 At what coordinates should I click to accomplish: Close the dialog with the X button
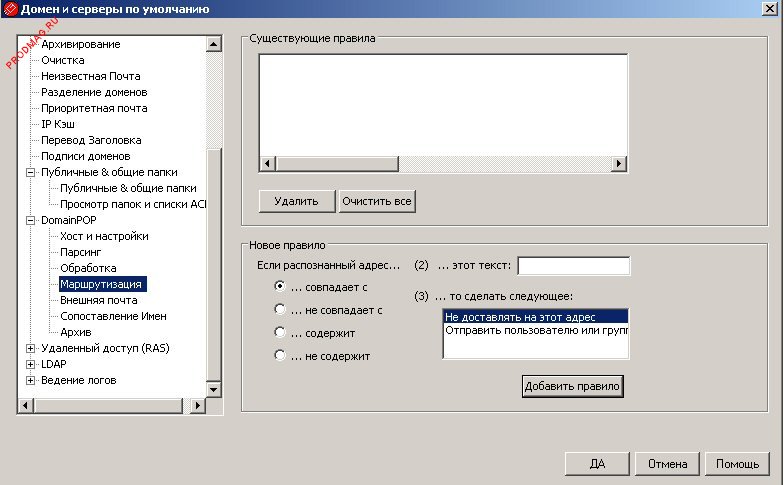[768, 9]
